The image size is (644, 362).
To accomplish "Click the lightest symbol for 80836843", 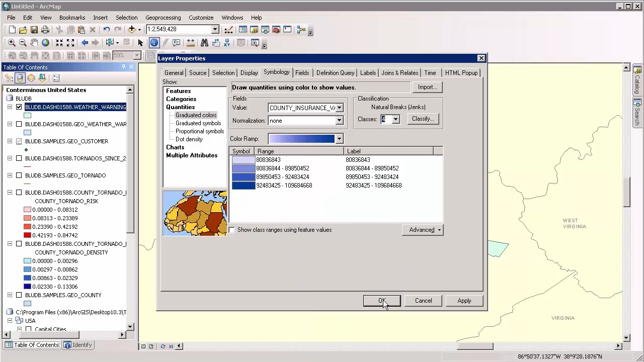I will (x=244, y=160).
